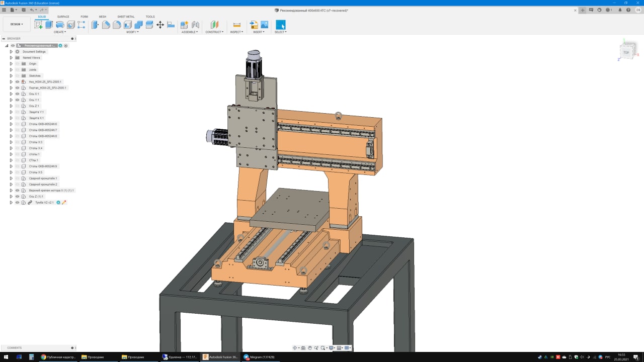This screenshot has width=644, height=362.
Task: Hide the Ось X:1 component
Action: 17,94
